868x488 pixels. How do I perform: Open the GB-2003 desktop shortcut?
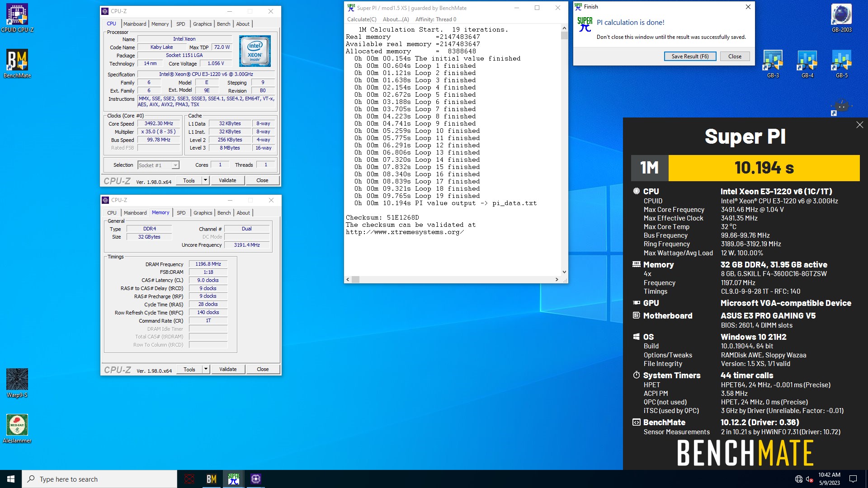pos(841,18)
